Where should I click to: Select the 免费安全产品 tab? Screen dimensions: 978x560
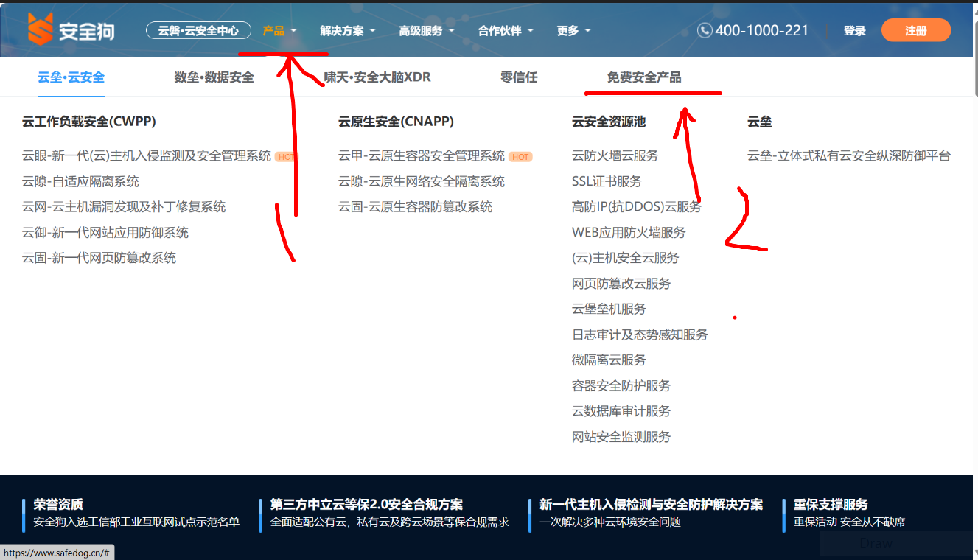tap(644, 77)
